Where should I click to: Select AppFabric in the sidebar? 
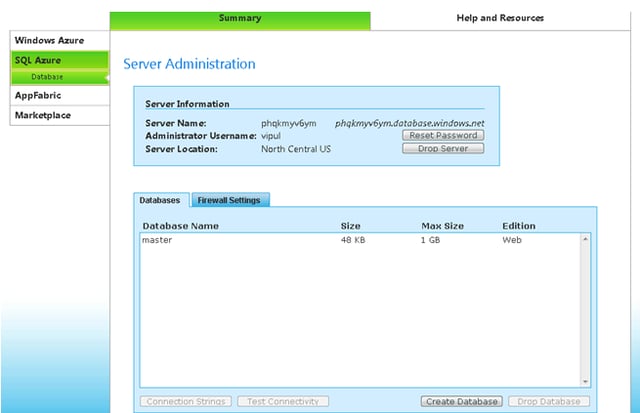pyautogui.click(x=60, y=95)
